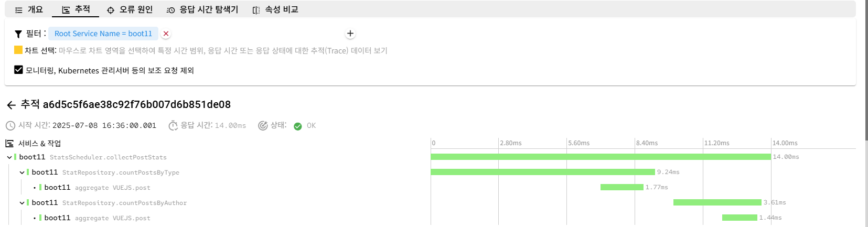This screenshot has width=868, height=227.
Task: Click the green OK status icon
Action: 298,126
